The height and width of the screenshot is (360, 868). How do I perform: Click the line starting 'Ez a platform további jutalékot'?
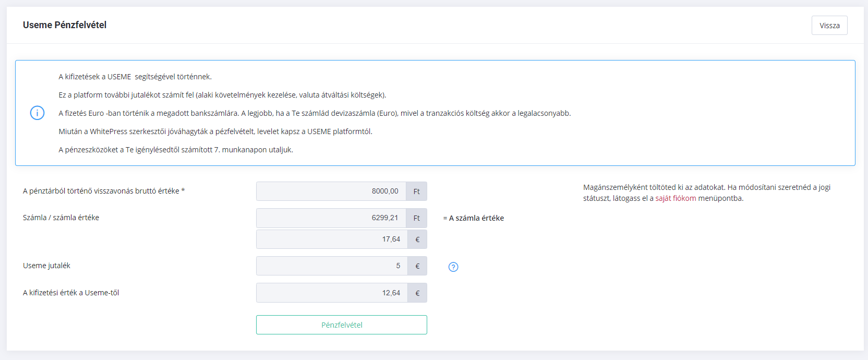pyautogui.click(x=222, y=95)
